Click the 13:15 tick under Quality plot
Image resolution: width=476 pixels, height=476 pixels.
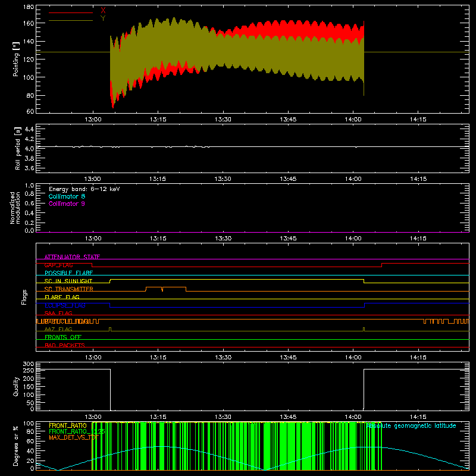point(158,417)
